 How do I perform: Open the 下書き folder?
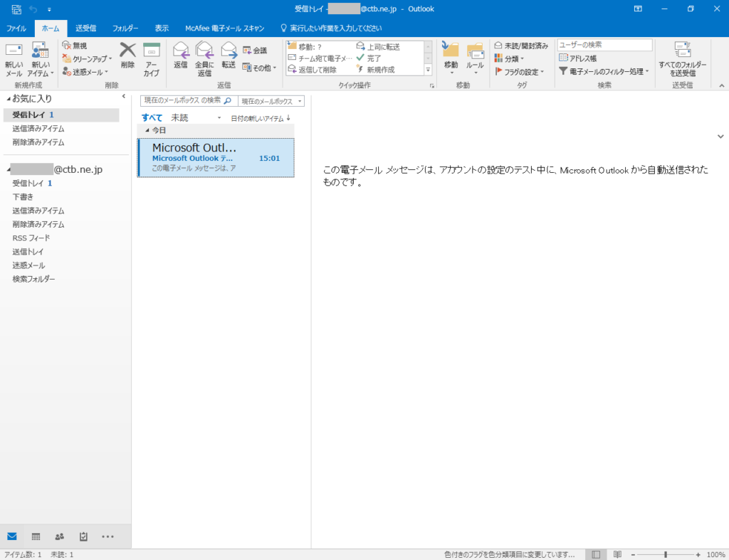coord(23,197)
